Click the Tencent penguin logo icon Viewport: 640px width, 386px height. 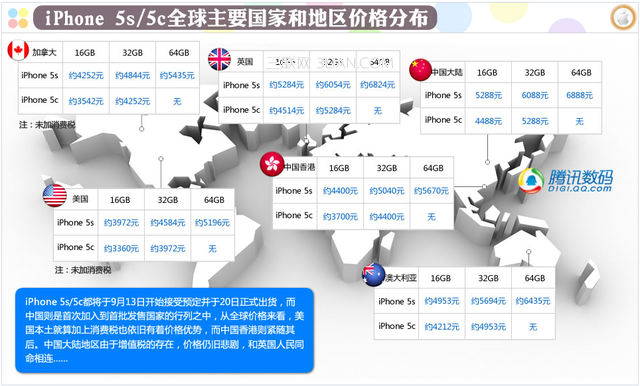(x=531, y=181)
